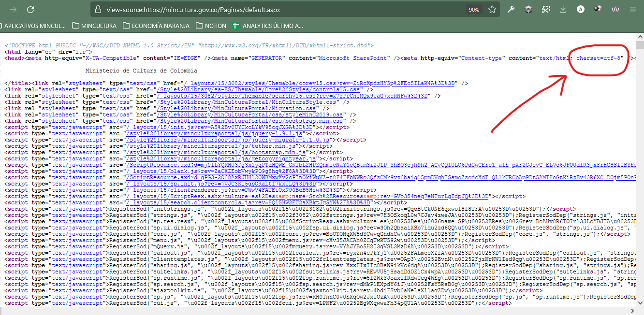Open the bootstrap.min.js script link
Screen dimensions: 644x315
coord(216,152)
